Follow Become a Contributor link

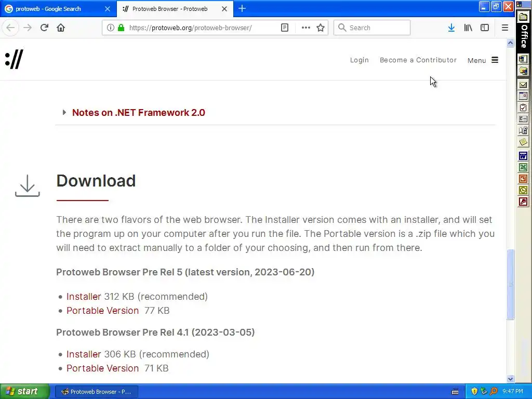[418, 60]
